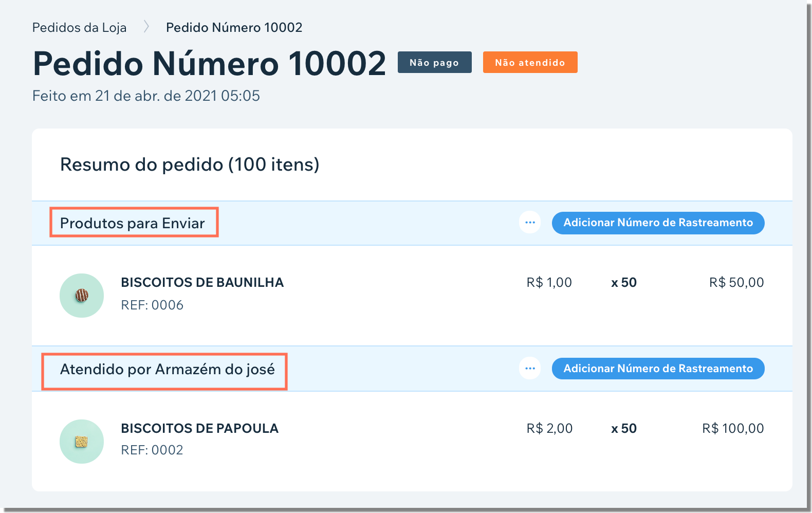The height and width of the screenshot is (513, 812).
Task: Select the BISCOITOS DE PAPOULA product name
Action: click(199, 428)
